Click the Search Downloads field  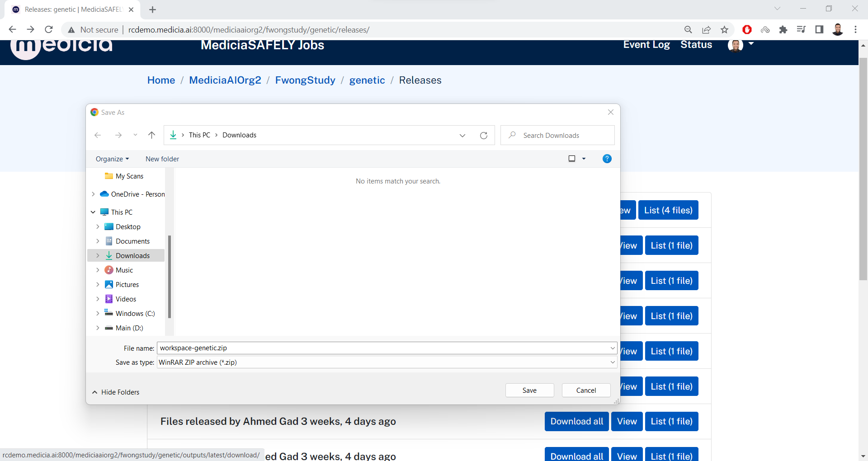pyautogui.click(x=557, y=135)
